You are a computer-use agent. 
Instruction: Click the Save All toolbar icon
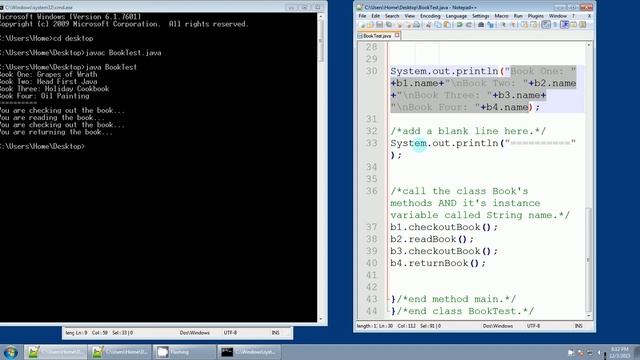click(x=389, y=25)
